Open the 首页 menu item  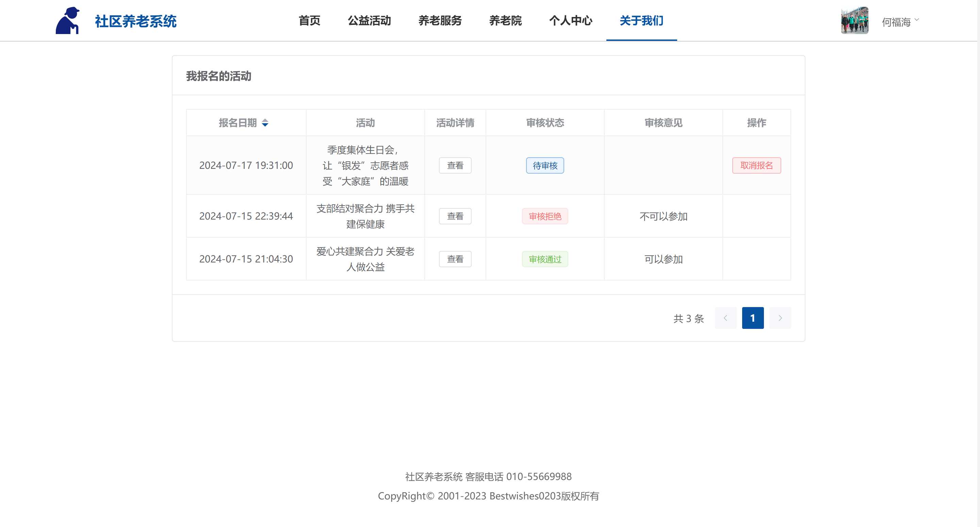[309, 20]
